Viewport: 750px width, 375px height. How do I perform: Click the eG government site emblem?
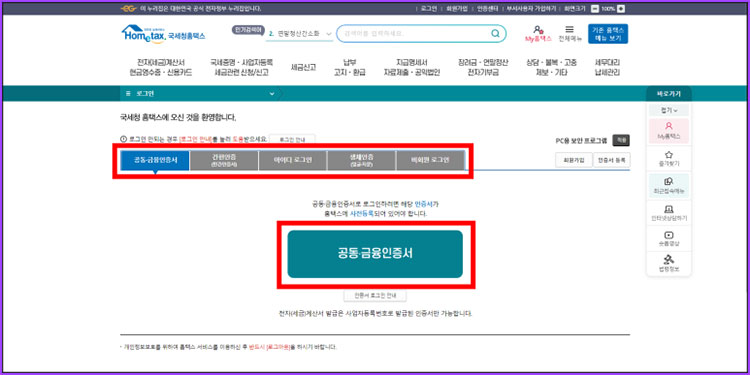point(128,9)
